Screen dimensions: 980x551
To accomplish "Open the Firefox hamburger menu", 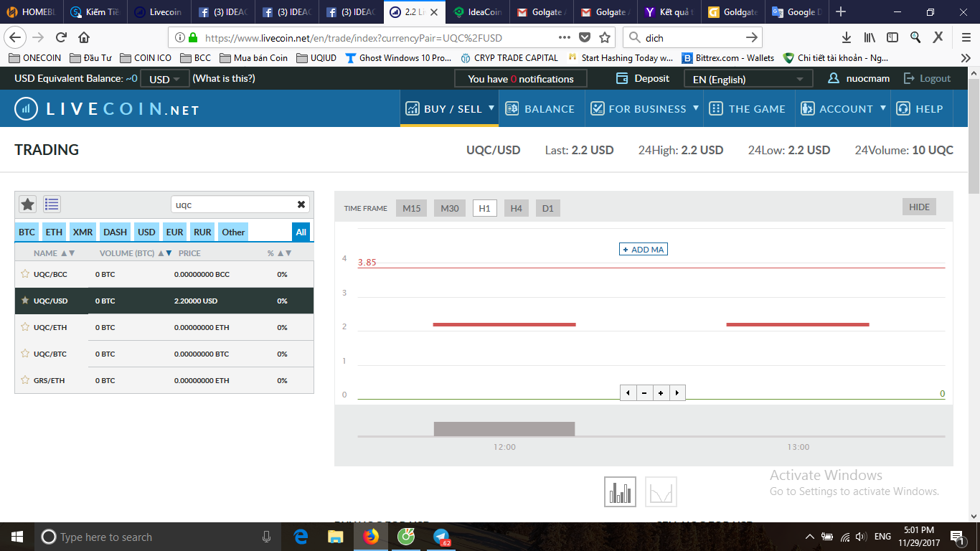I will 966,37.
